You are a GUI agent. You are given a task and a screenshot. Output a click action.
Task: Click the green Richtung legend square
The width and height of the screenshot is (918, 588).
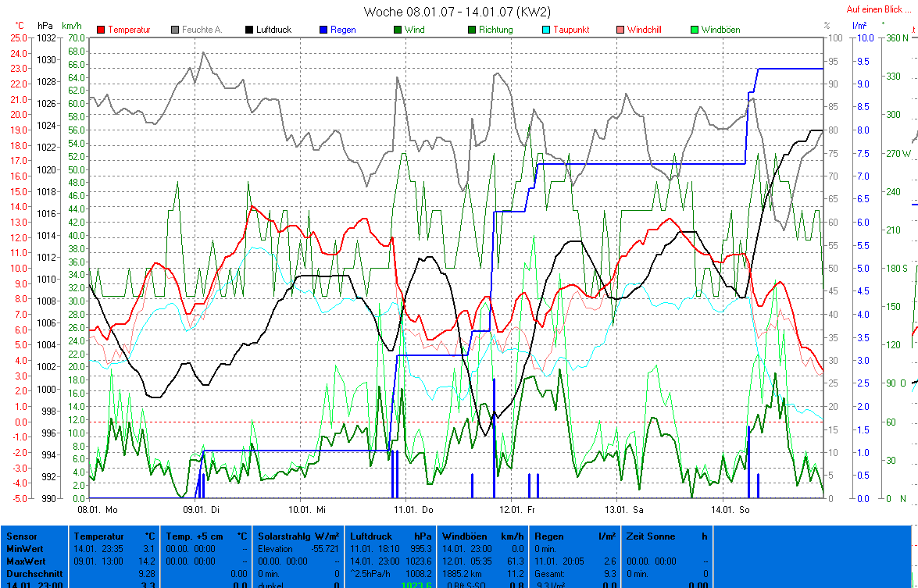(x=472, y=30)
